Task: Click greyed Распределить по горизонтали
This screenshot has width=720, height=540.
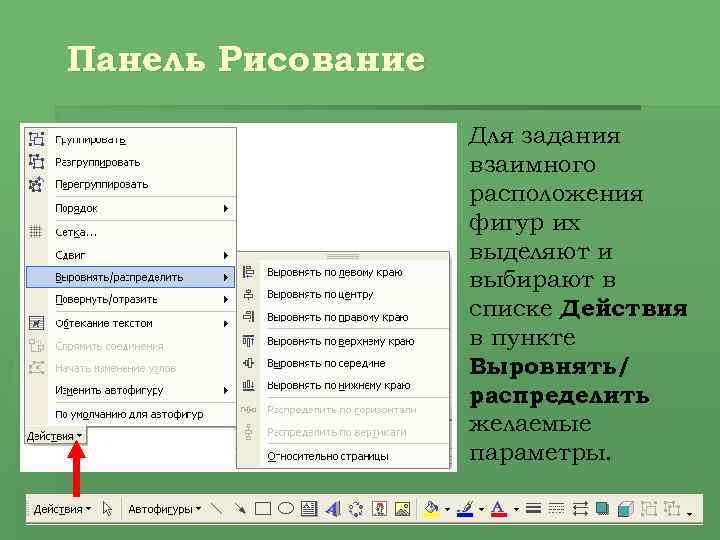Action: coord(343,410)
